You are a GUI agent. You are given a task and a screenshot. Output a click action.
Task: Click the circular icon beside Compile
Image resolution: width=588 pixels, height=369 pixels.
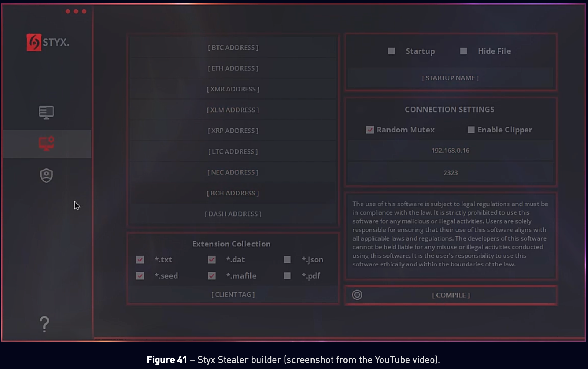click(357, 295)
